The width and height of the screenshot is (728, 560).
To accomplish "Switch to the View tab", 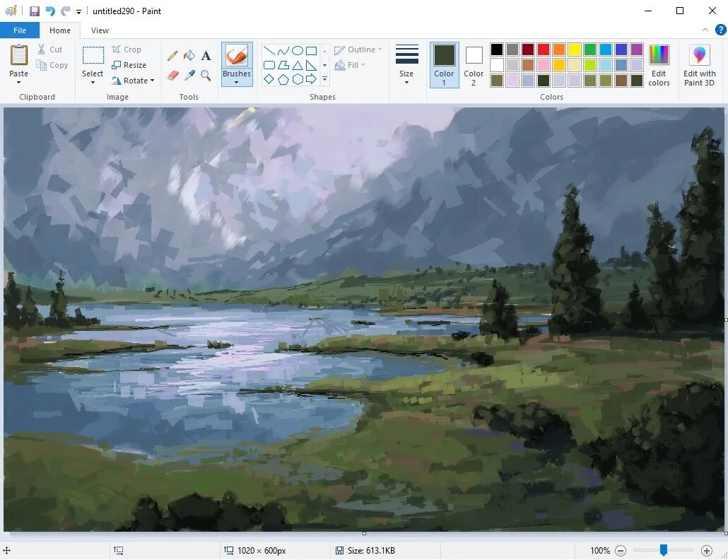I will coord(100,30).
